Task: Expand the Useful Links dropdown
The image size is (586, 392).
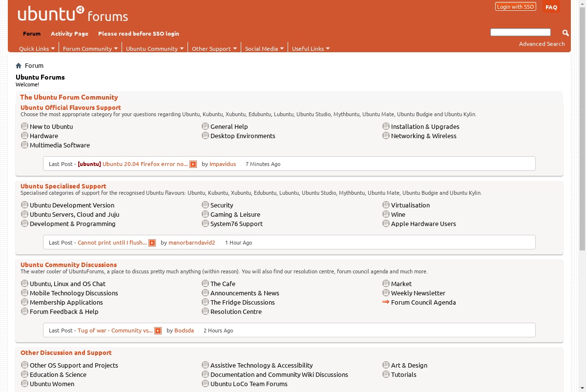Action: [x=311, y=48]
